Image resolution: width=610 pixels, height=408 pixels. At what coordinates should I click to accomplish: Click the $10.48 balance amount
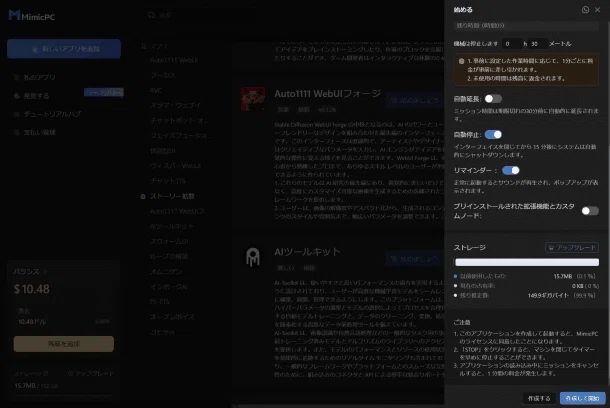tap(32, 289)
